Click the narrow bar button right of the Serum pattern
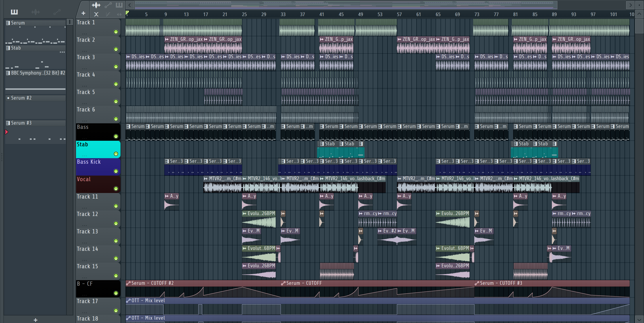 (70, 22)
